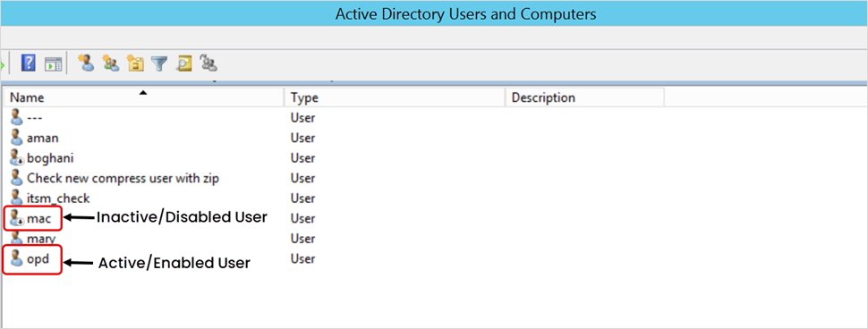The image size is (868, 329).
Task: Click the Show/Hide Action Pane icon
Action: 53,63
